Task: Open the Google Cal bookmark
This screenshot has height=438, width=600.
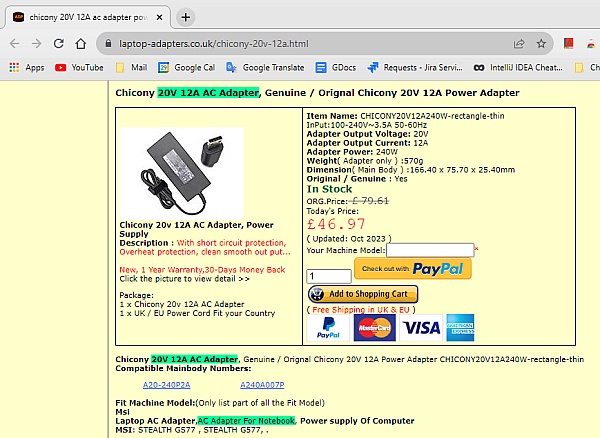Action: pos(187,68)
